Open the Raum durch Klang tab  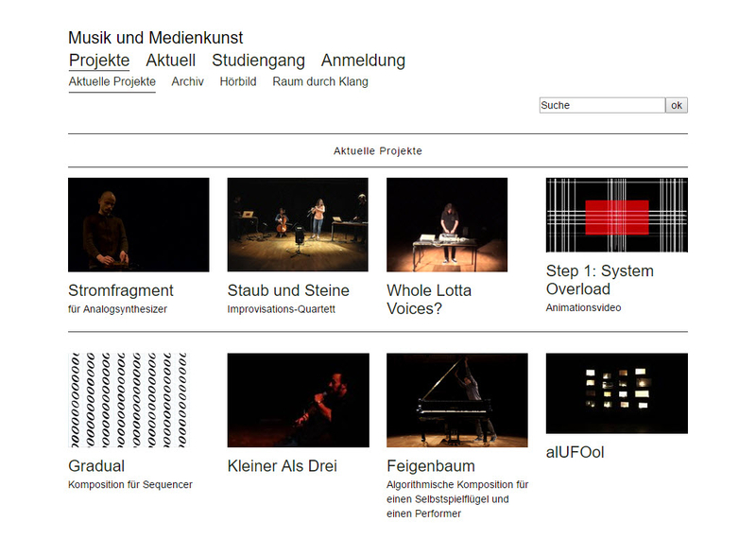[x=320, y=82]
